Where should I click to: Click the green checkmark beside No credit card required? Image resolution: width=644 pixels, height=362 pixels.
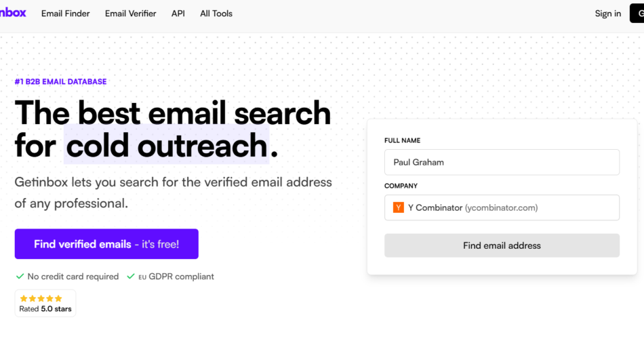[x=20, y=277]
